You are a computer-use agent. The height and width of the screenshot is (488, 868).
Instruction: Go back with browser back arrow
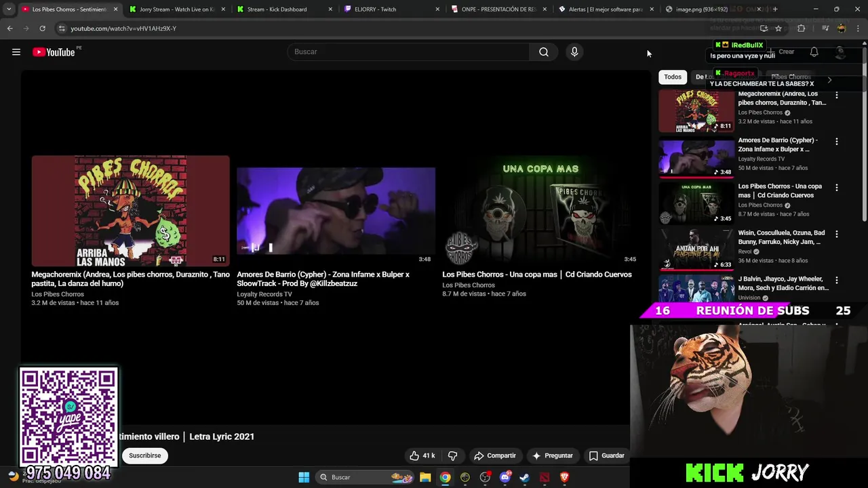pos(9,28)
